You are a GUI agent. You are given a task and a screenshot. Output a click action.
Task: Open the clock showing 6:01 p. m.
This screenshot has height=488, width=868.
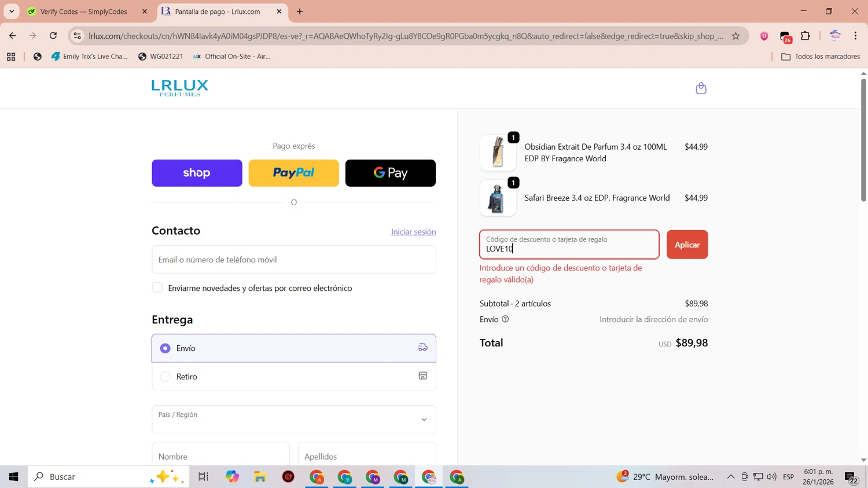(818, 477)
